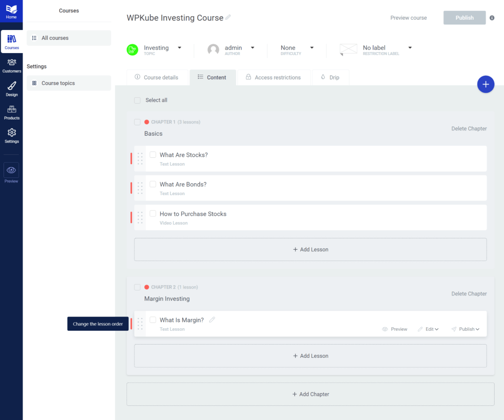Open the No label restriction dropdown arrow
Screen dimensions: 504x420
(x=410, y=48)
